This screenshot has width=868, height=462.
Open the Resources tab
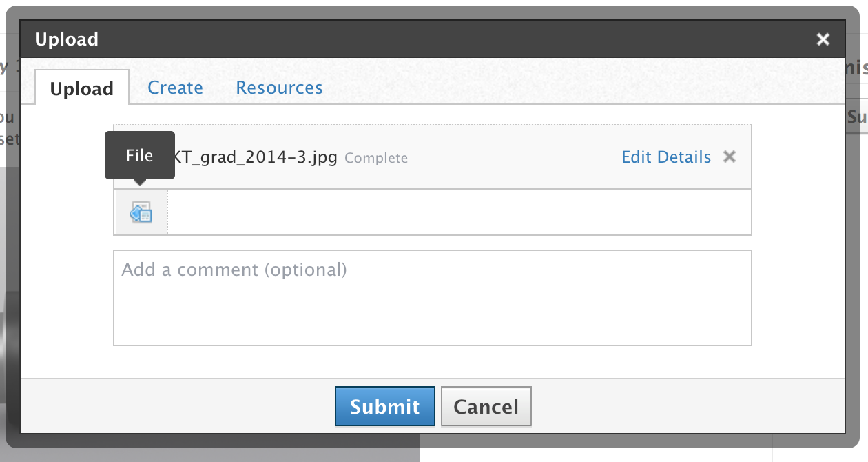(x=279, y=88)
